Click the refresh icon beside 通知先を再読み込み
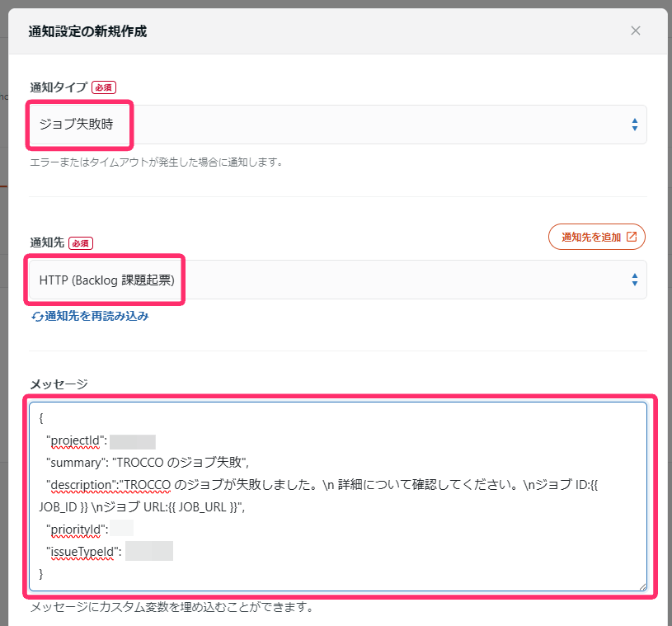The width and height of the screenshot is (672, 626). pos(38,317)
